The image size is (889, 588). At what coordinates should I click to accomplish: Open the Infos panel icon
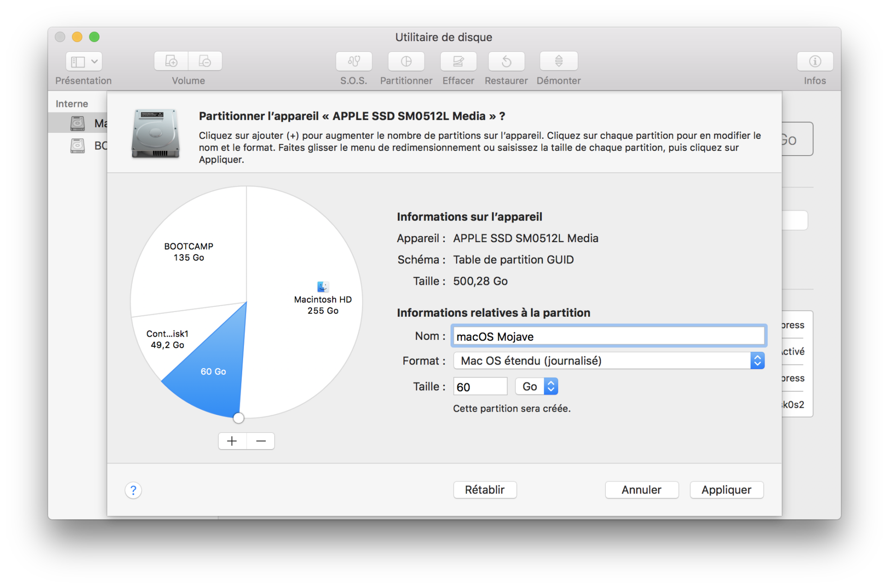click(815, 61)
